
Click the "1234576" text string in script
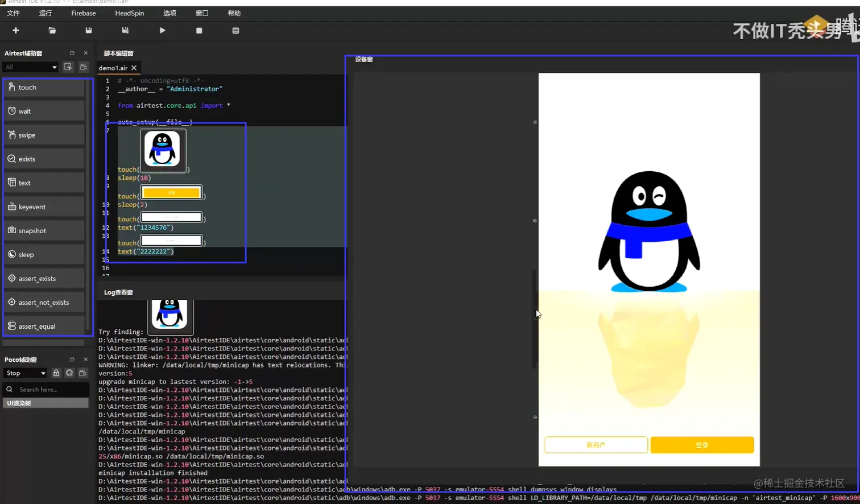155,228
